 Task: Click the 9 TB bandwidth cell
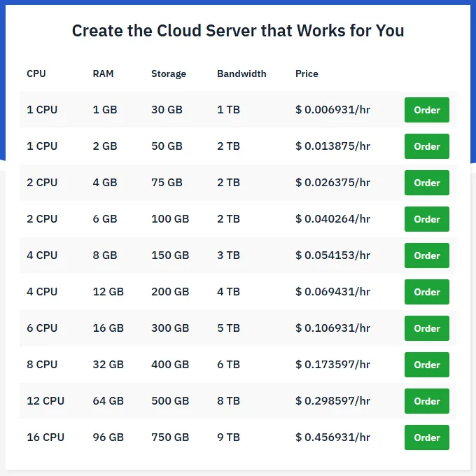(x=228, y=437)
